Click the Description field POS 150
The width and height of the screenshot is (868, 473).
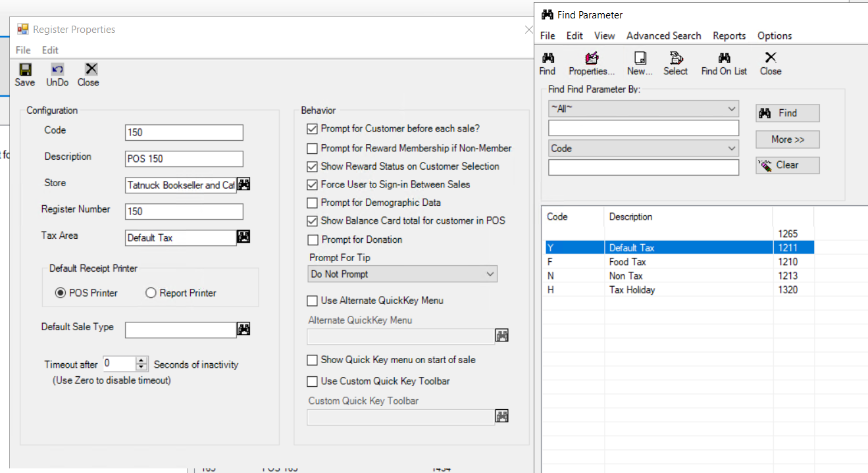(184, 159)
